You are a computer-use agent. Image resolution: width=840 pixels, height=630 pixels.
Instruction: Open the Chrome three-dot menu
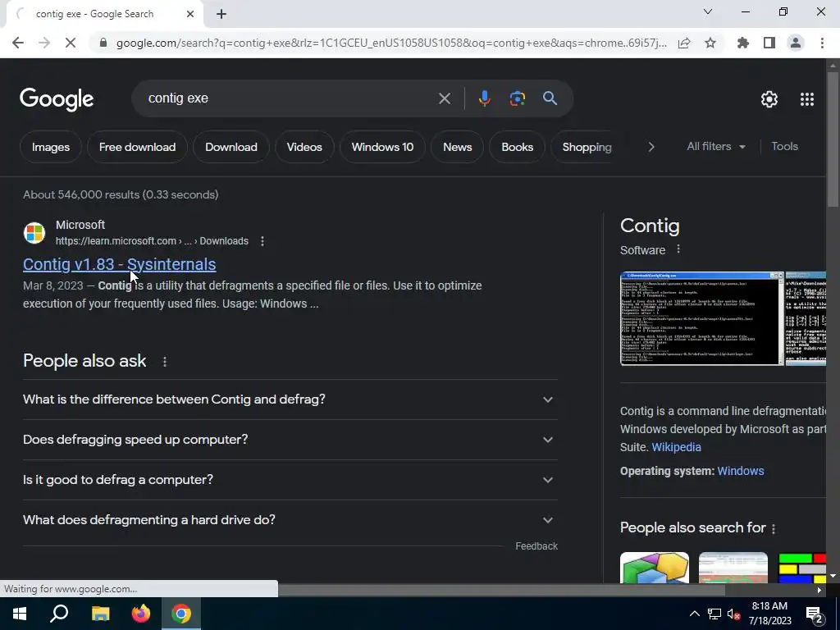[822, 43]
